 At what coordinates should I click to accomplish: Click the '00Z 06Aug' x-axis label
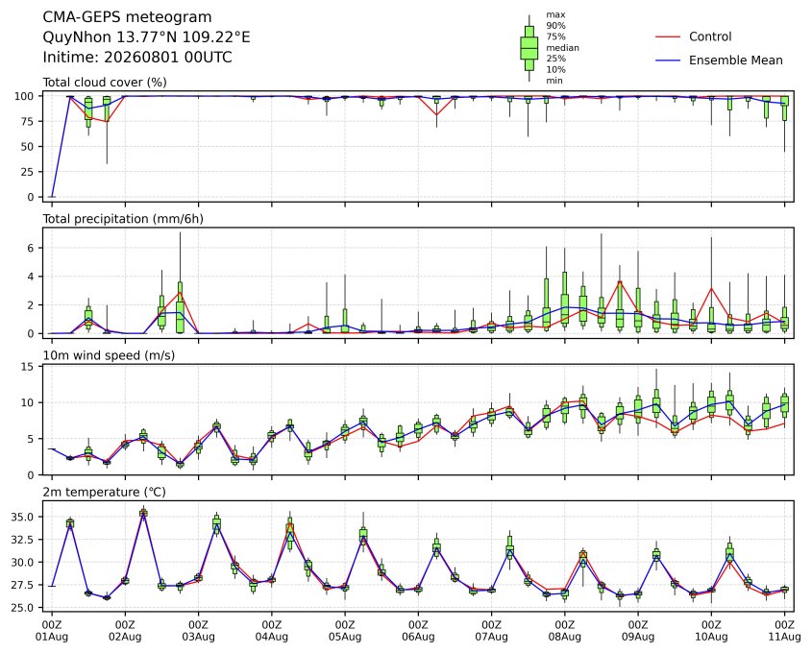pos(418,631)
